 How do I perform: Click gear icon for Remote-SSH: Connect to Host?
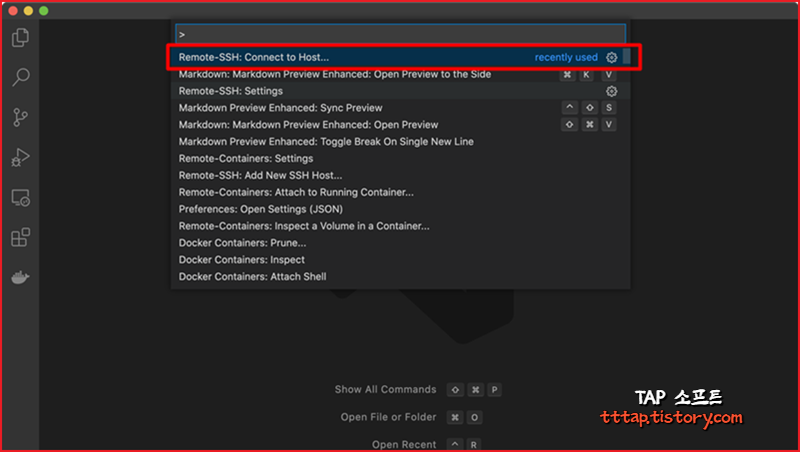(611, 57)
